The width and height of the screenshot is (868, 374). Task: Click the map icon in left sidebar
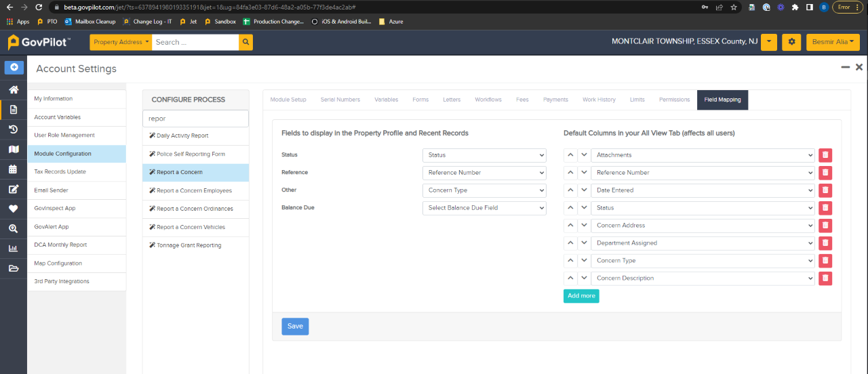[14, 149]
